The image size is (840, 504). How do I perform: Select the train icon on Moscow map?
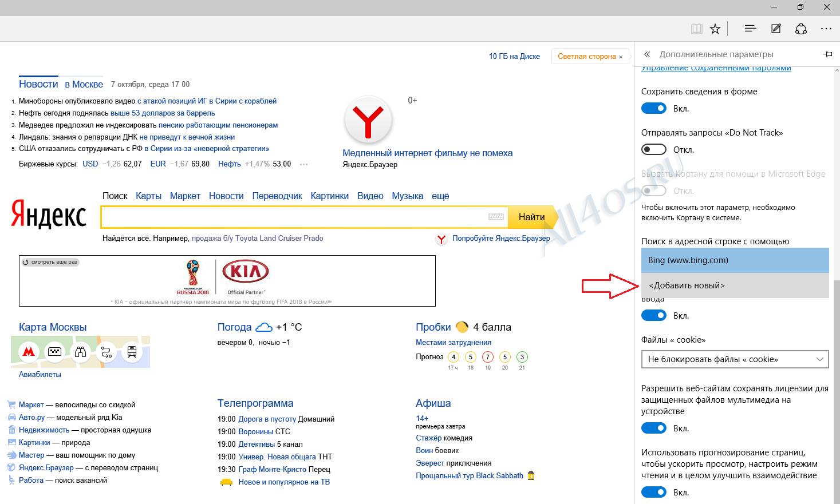132,352
